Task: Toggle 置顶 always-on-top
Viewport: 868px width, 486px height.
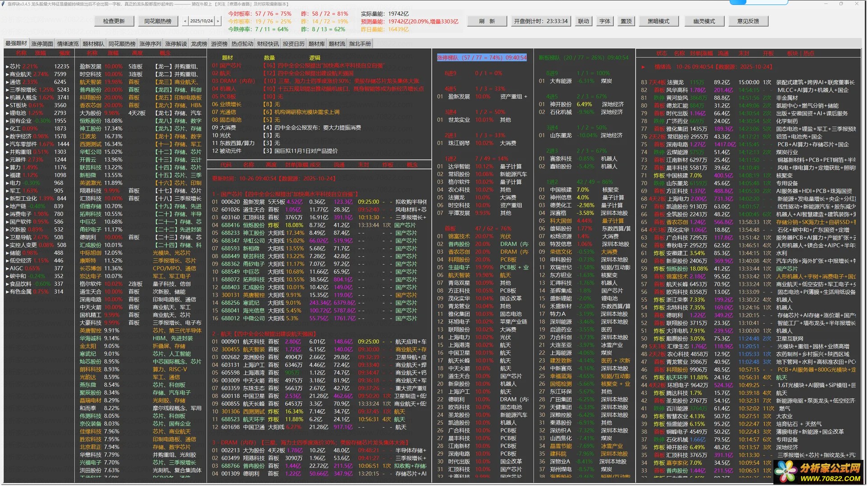Action: [x=626, y=21]
